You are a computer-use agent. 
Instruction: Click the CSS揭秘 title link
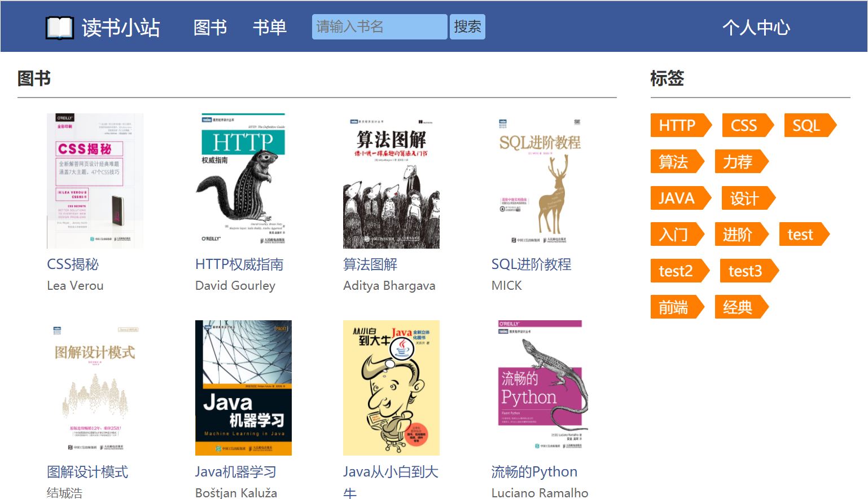pos(73,264)
